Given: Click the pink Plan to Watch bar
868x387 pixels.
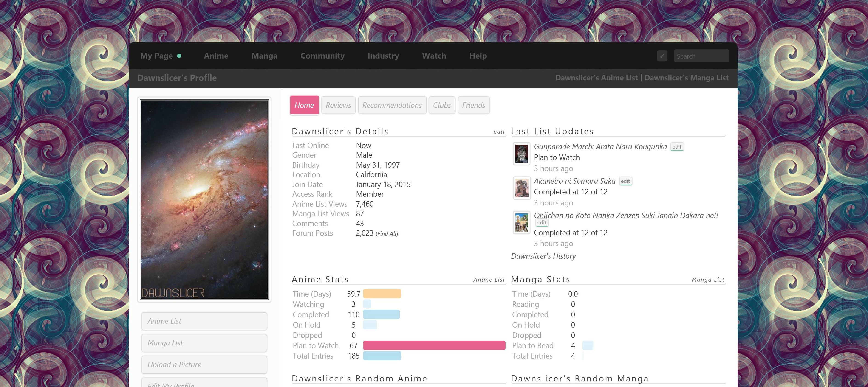Looking at the screenshot, I should tap(434, 345).
